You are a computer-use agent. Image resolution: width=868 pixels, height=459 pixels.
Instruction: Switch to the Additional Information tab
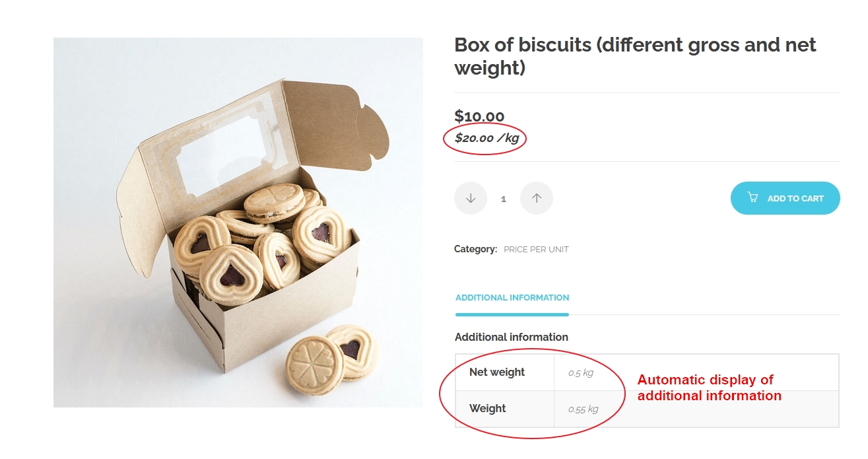[512, 297]
